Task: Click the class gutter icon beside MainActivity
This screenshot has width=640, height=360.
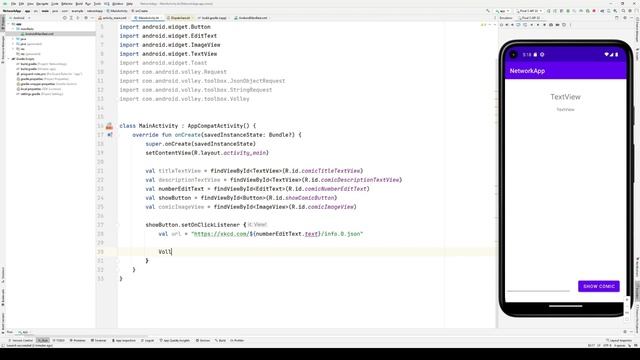Action: (109, 126)
